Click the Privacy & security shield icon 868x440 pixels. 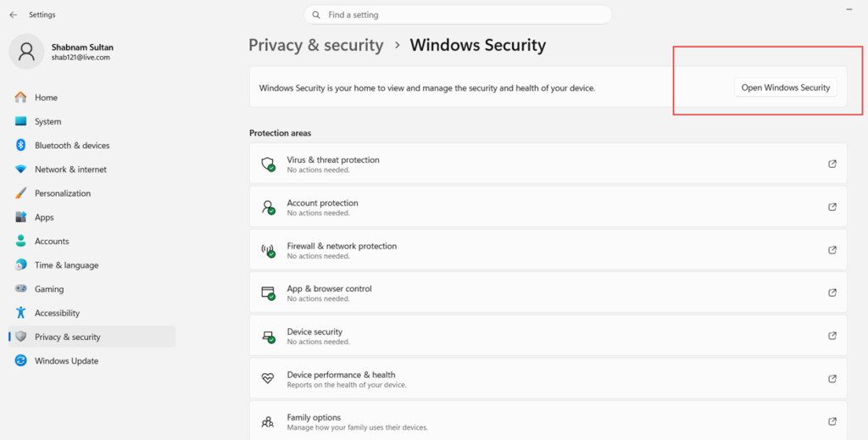coord(20,337)
